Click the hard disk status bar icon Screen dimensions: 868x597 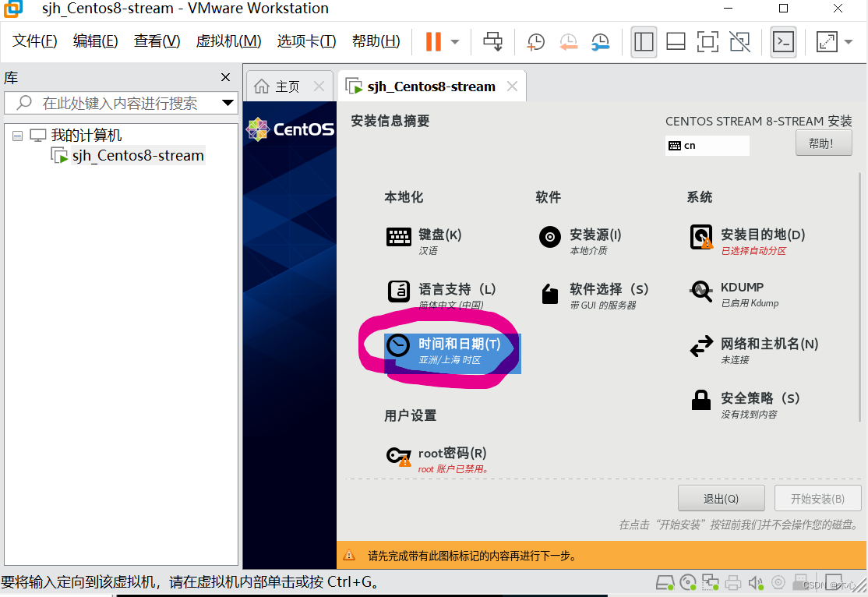(x=665, y=583)
